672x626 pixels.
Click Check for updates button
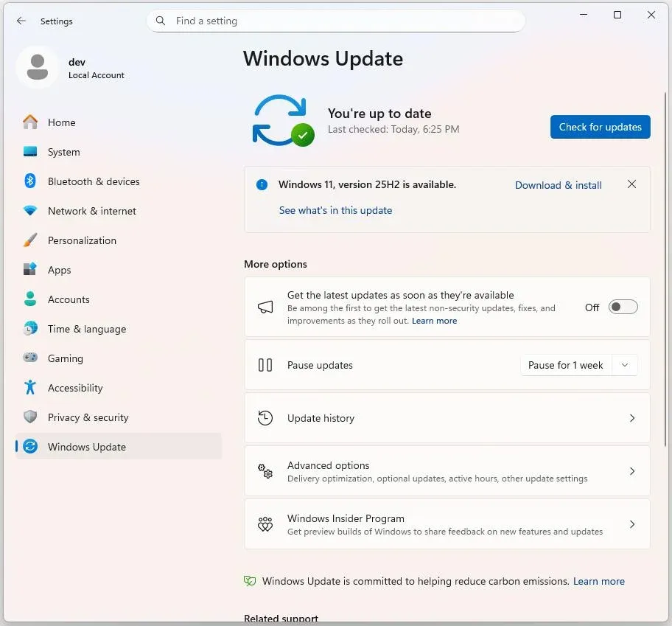pos(600,127)
